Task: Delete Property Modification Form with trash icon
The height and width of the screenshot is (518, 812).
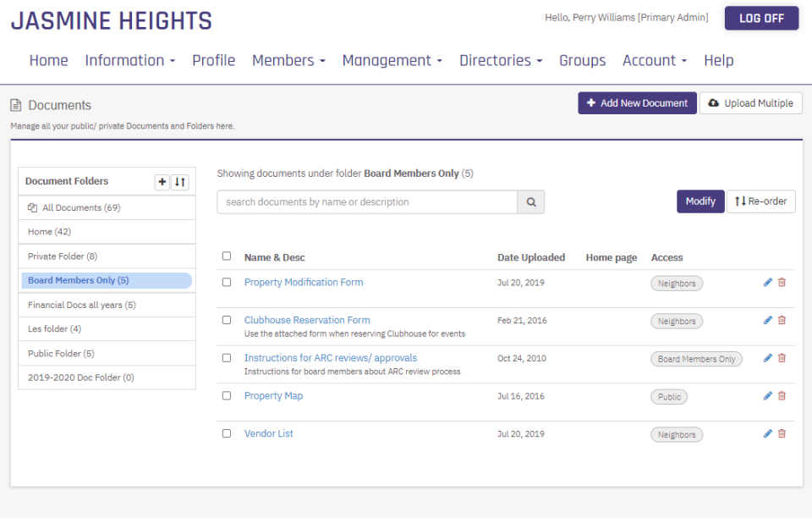Action: [782, 283]
